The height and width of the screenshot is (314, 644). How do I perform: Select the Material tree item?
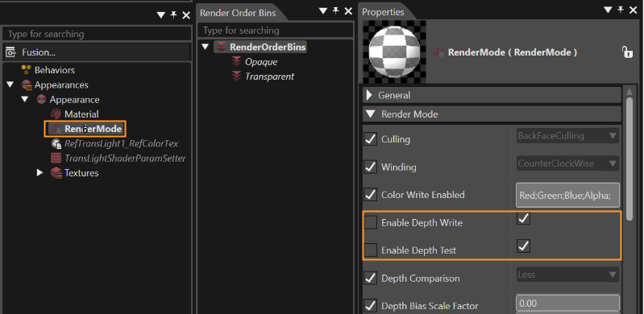(x=81, y=114)
